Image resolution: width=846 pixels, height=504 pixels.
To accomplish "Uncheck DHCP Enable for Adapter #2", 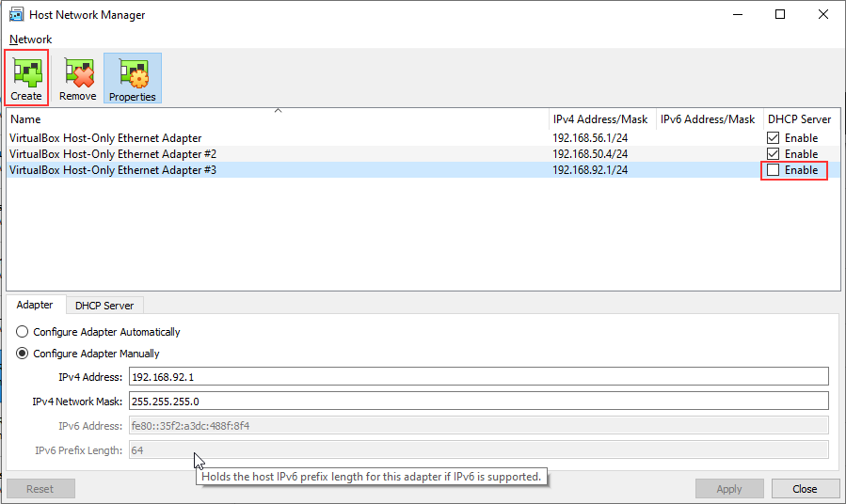I will coord(774,154).
